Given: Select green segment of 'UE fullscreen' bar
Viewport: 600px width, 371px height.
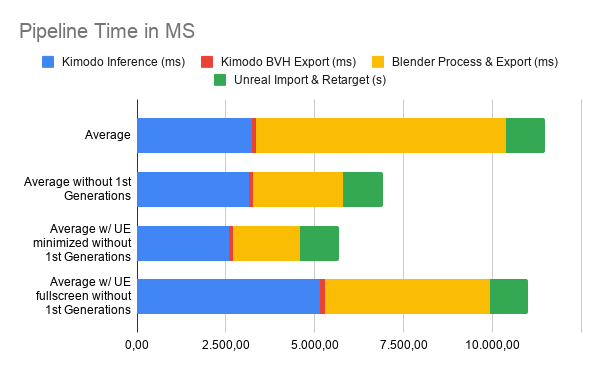Looking at the screenshot, I should click(509, 296).
